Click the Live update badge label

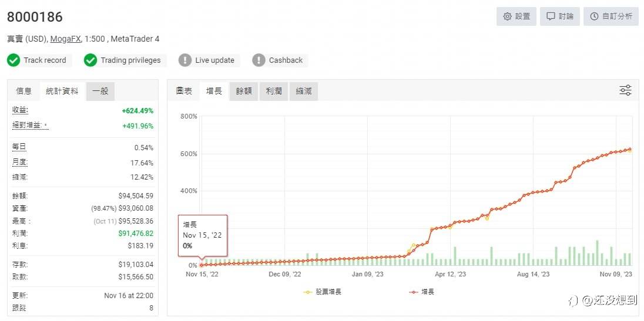click(215, 60)
